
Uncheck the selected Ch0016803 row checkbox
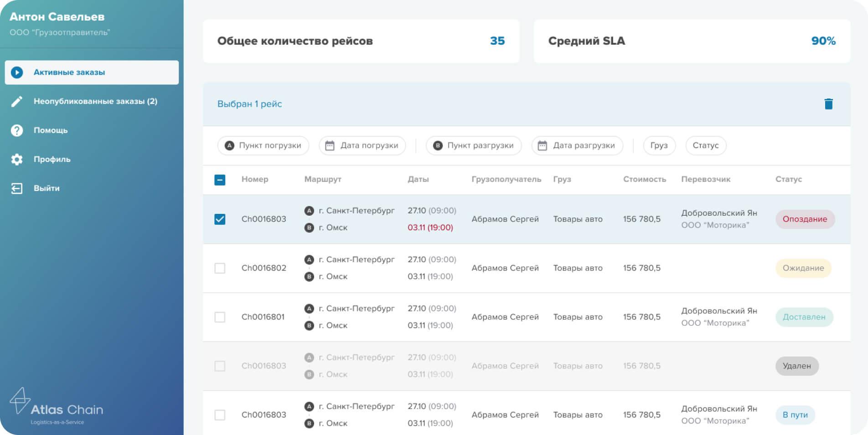coord(220,219)
